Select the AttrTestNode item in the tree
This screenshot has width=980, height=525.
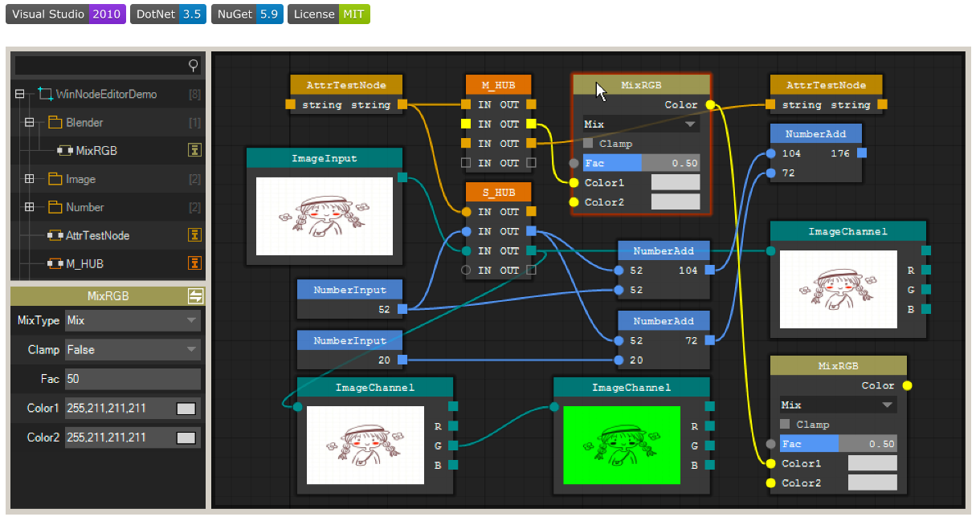click(97, 236)
